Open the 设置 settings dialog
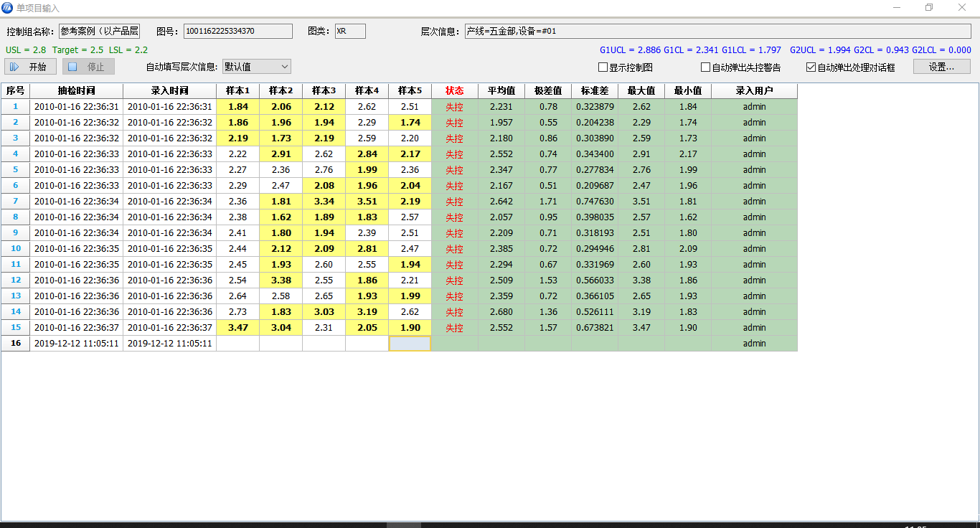 941,67
